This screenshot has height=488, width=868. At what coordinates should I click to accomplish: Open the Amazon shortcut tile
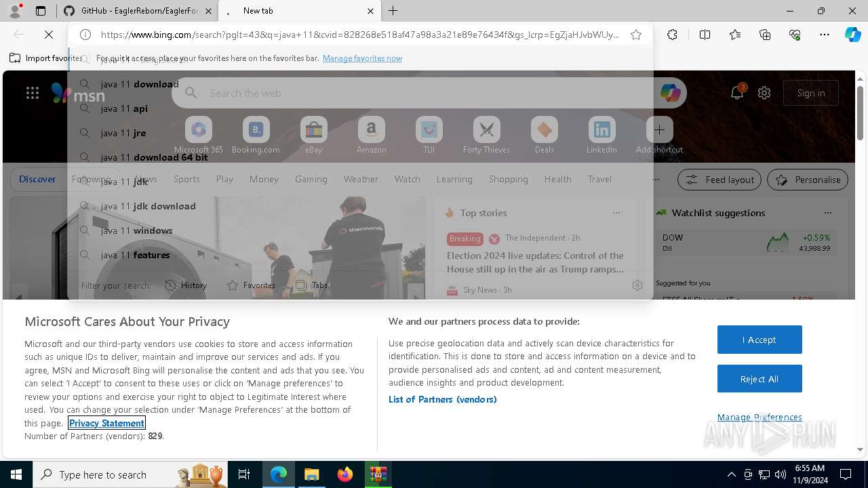371,136
